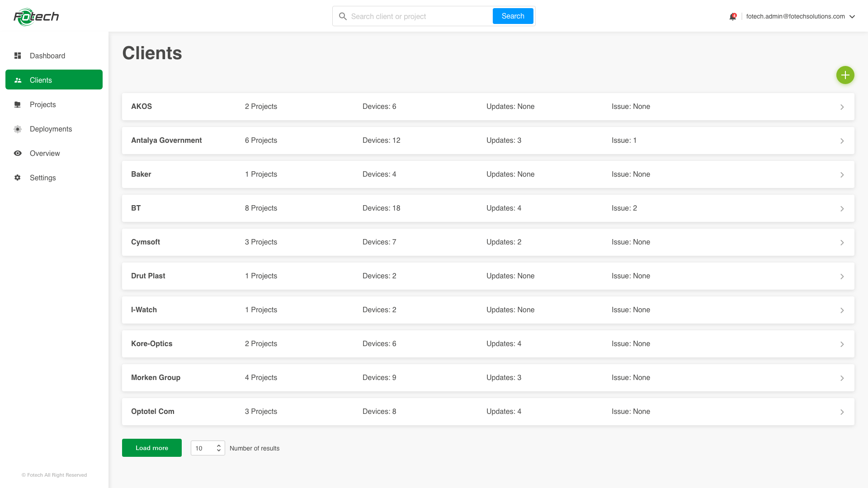Expand the admin account dropdown arrow
868x488 pixels.
852,17
